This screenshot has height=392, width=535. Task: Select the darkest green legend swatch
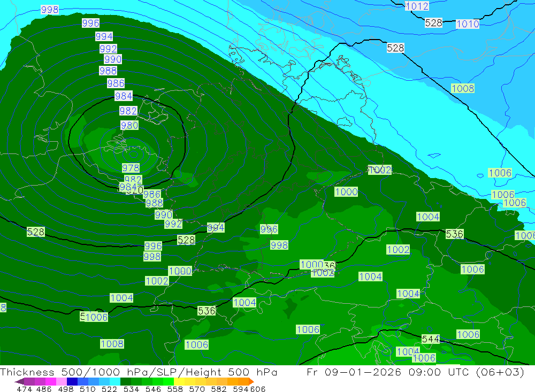point(126,381)
